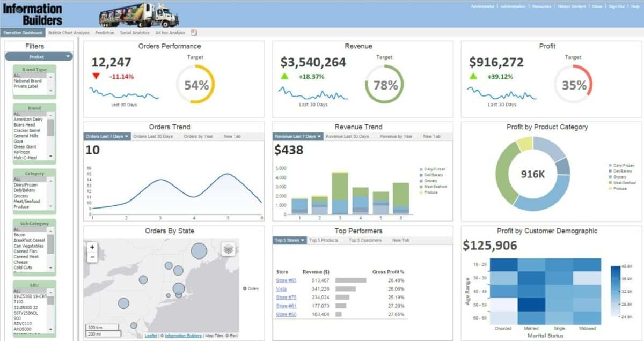644x341 pixels.
Task: Click the Information Builders logo
Action: [32, 12]
